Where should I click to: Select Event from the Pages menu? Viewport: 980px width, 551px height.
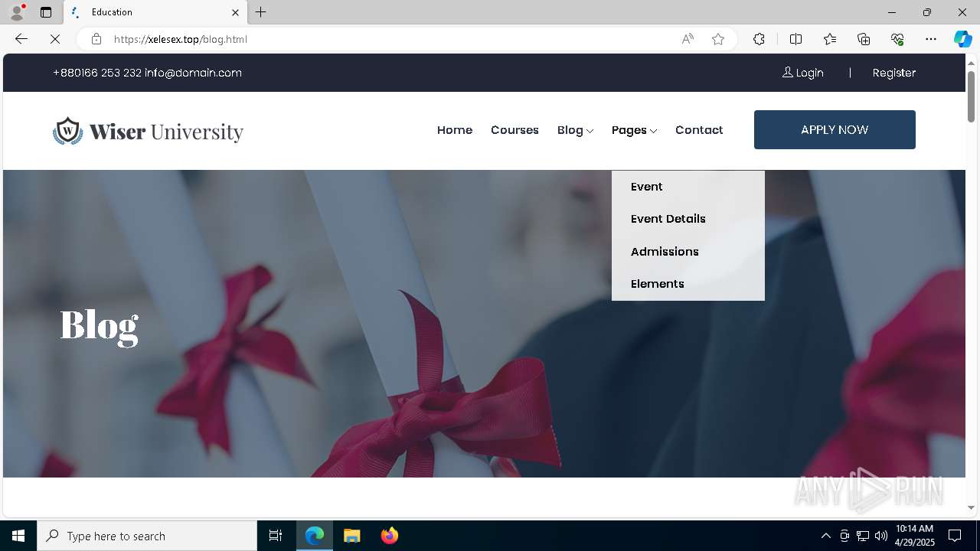pos(647,187)
